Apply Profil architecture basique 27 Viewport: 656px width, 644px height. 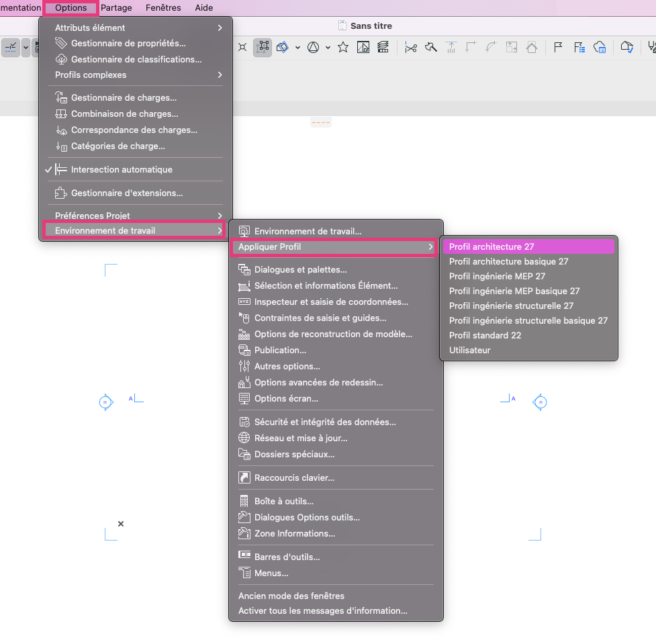click(529, 261)
